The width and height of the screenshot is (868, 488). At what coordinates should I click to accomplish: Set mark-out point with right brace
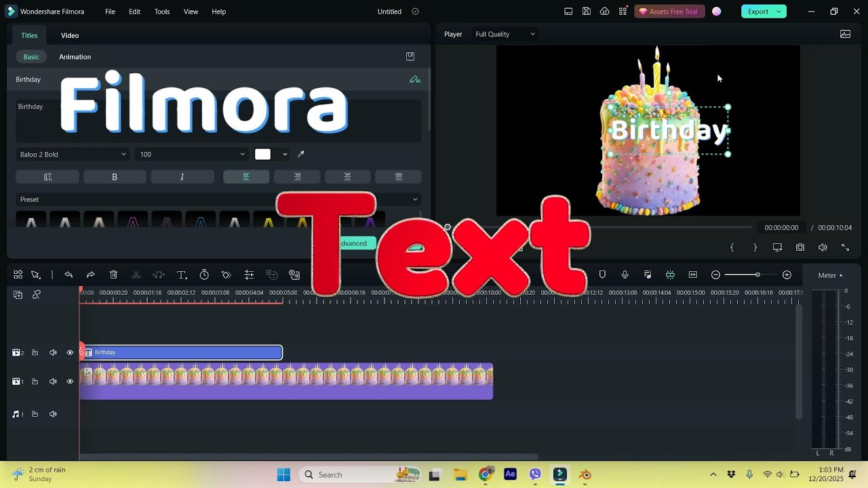point(755,247)
